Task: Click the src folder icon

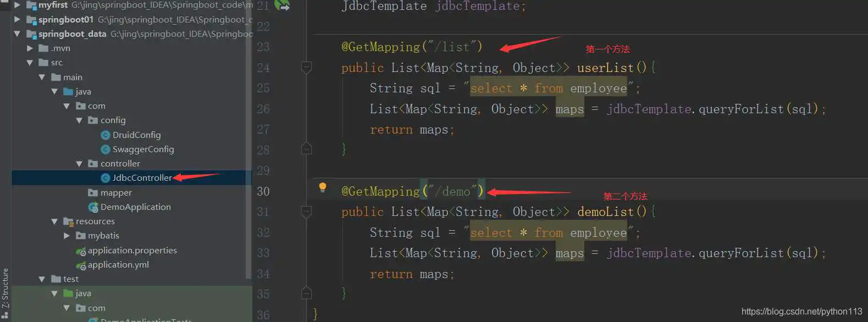Action: (x=43, y=63)
